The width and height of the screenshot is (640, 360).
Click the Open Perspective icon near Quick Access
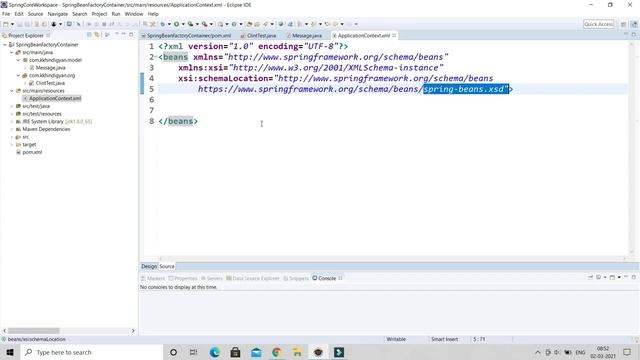tap(623, 24)
